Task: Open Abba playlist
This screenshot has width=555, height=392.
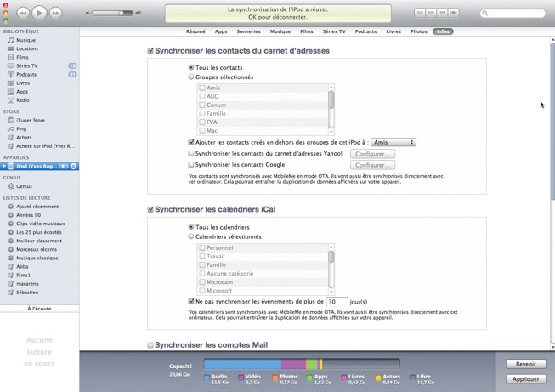Action: pos(22,267)
